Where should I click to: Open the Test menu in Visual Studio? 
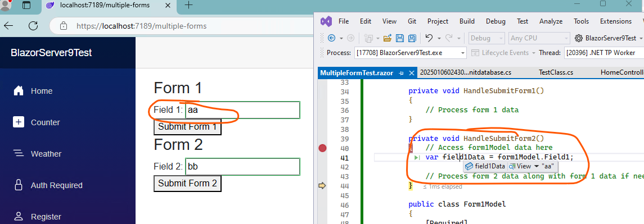click(x=523, y=21)
